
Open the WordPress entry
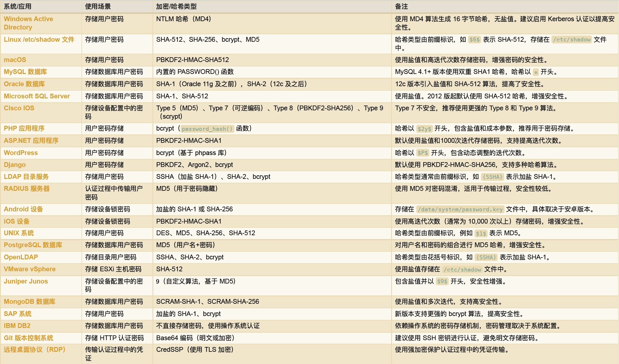tap(21, 153)
